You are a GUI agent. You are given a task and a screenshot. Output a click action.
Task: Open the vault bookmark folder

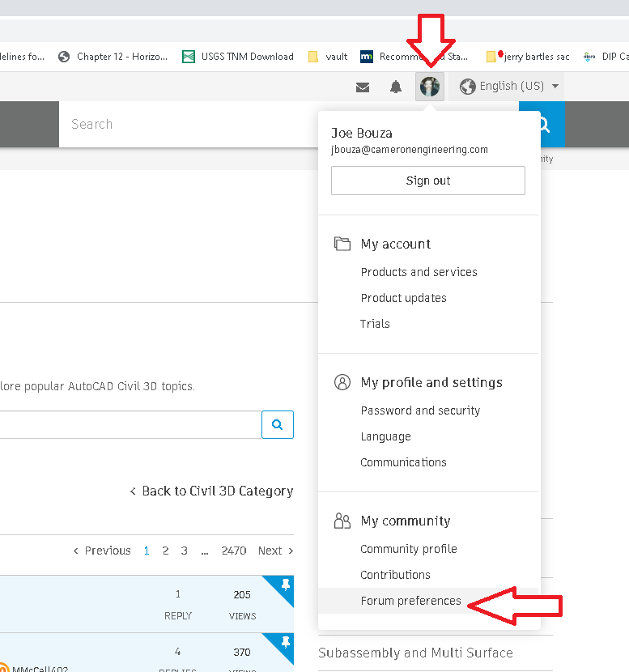tap(328, 57)
